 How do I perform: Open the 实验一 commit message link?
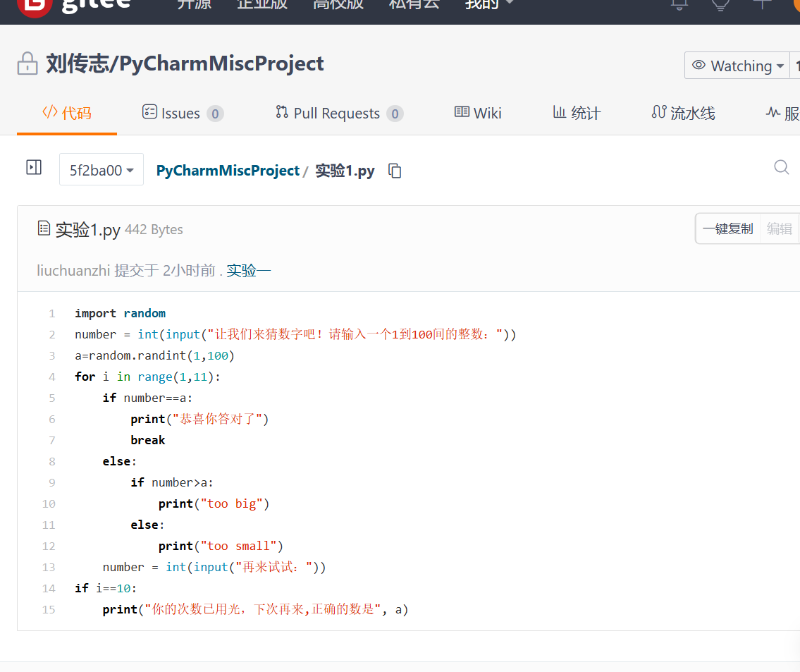249,271
